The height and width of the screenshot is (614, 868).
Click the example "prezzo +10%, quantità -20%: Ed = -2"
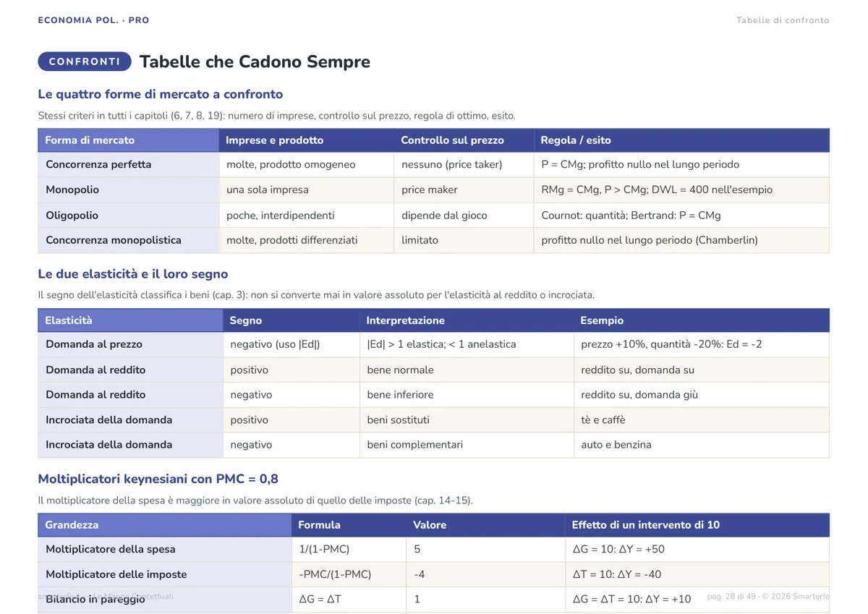(x=702, y=344)
